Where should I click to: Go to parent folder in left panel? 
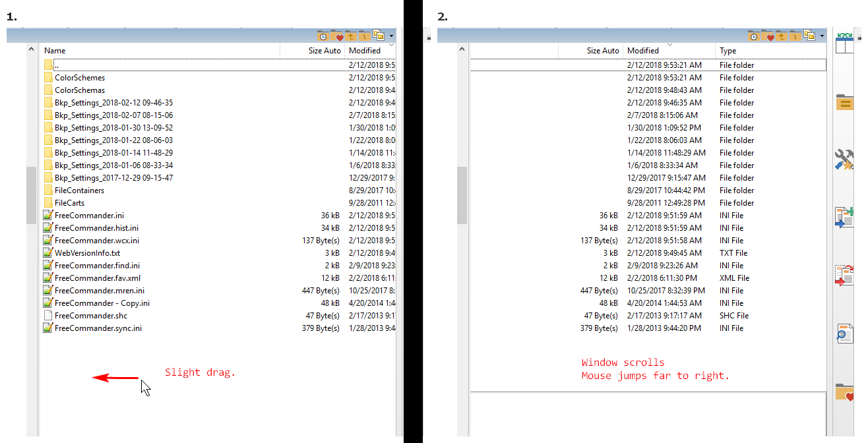(x=351, y=36)
